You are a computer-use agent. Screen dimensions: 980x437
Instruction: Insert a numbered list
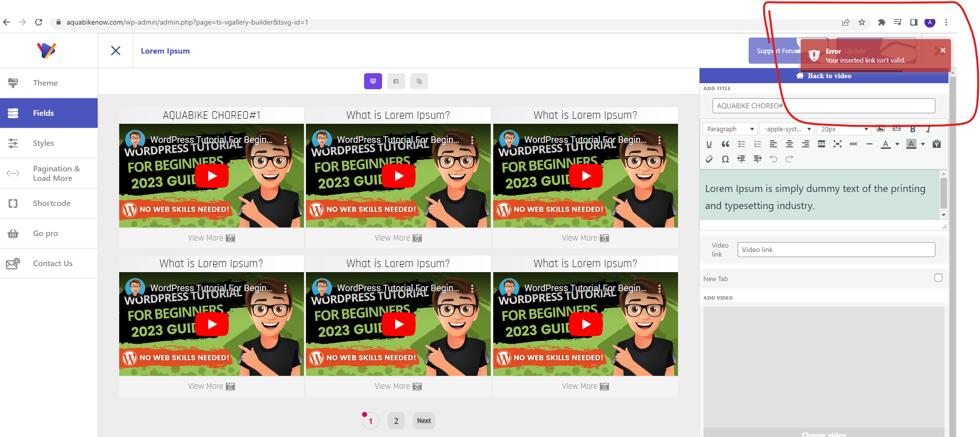tap(757, 144)
